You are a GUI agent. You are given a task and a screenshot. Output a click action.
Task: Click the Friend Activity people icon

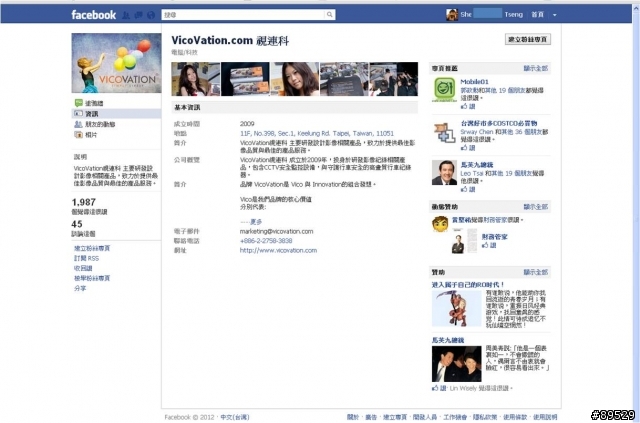[x=78, y=124]
